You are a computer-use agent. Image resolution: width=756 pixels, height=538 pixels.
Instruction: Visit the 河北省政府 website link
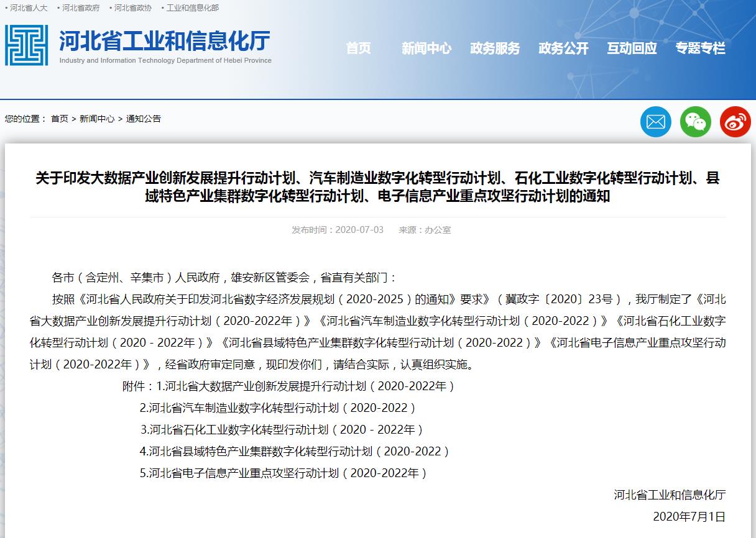click(81, 8)
